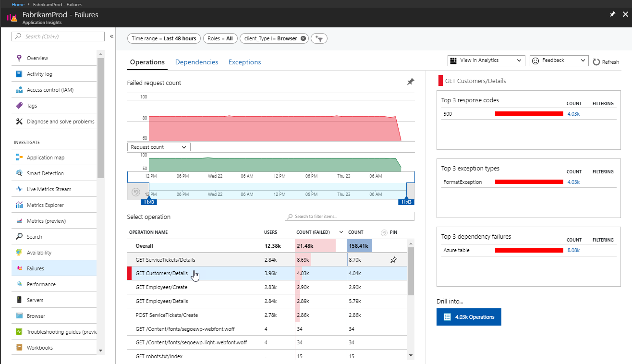Viewport: 632px width, 364px height.
Task: Remove the client_Type != Browser filter
Action: [x=303, y=38]
